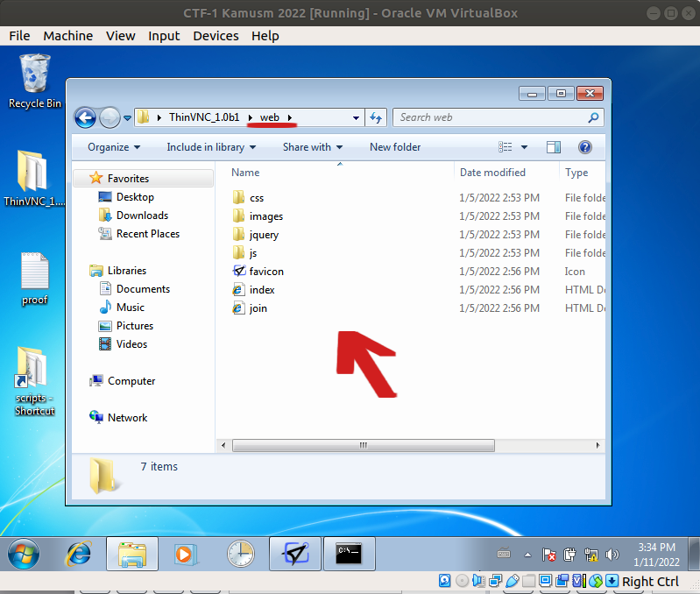Open the Organize menu
Viewport: 700px width, 594px height.
pos(114,147)
